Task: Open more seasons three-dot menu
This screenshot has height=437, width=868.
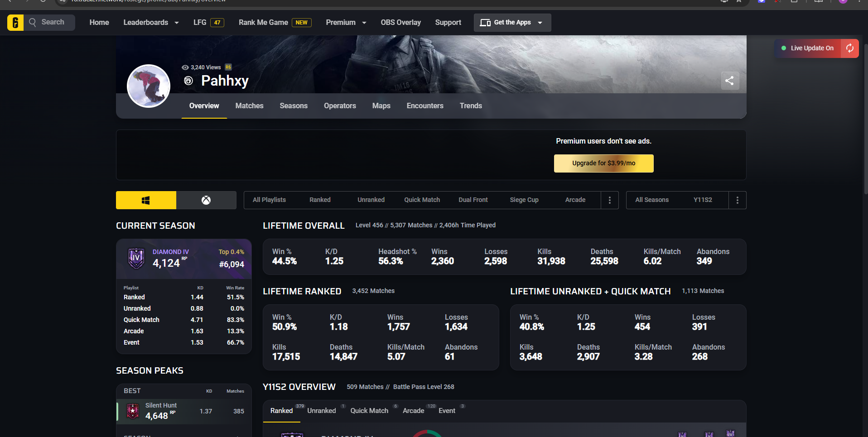Action: [x=738, y=200]
